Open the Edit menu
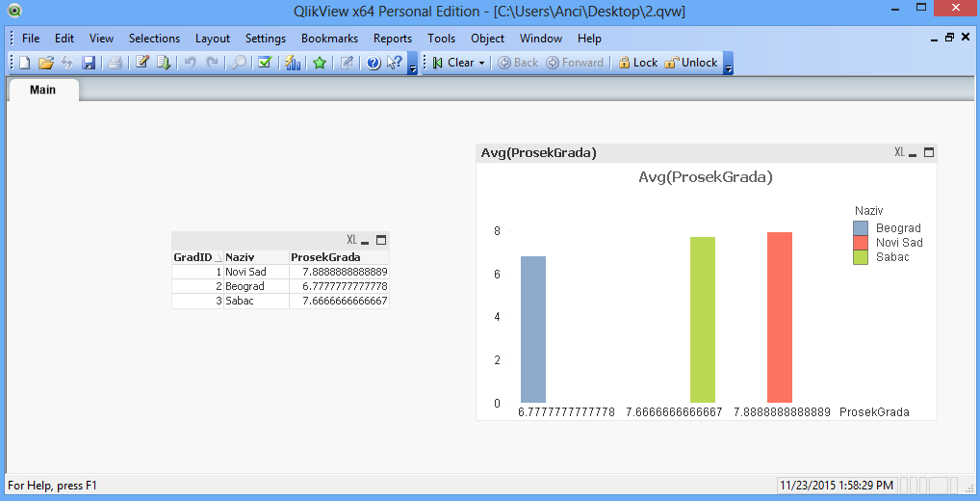980x501 pixels. (64, 39)
